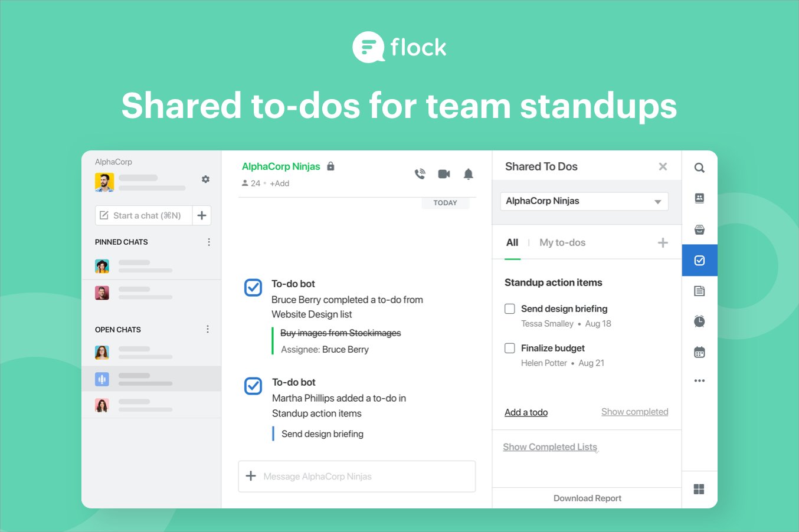Open the reminders clock icon
The image size is (799, 532).
click(x=699, y=321)
